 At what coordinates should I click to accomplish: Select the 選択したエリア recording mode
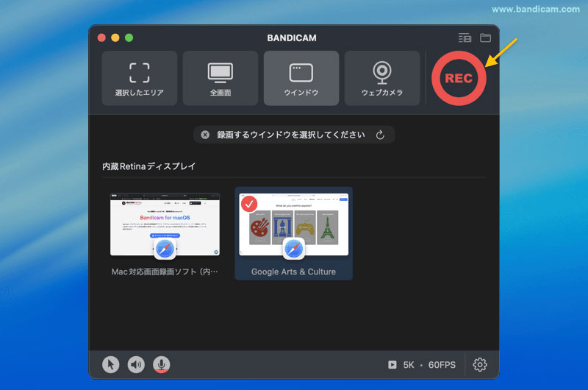(x=140, y=78)
